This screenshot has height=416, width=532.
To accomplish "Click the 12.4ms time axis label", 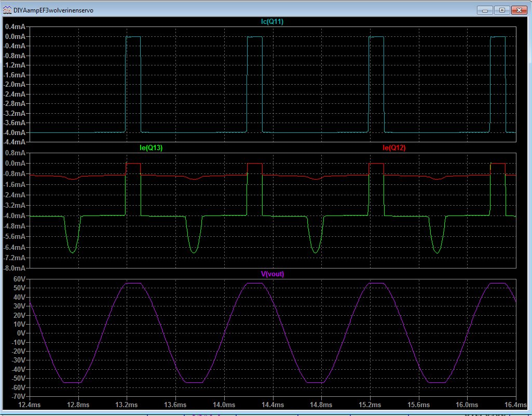I will click(30, 405).
